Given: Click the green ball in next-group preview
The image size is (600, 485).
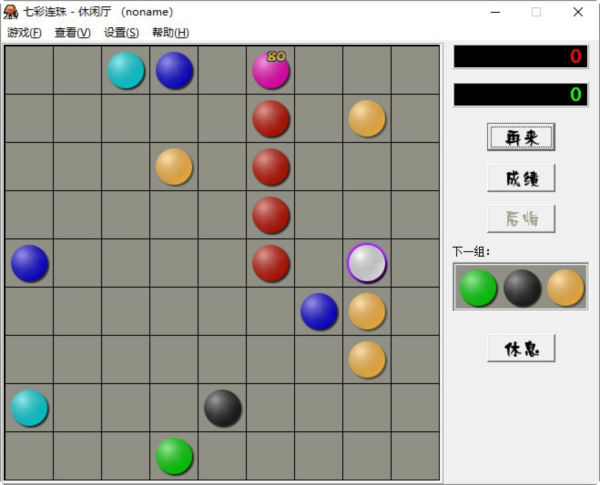Looking at the screenshot, I should coord(478,287).
